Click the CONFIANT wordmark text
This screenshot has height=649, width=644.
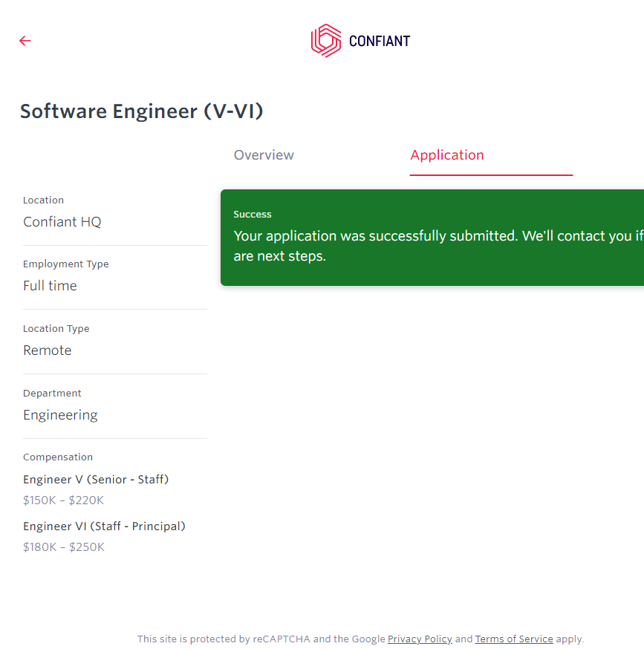click(x=379, y=42)
